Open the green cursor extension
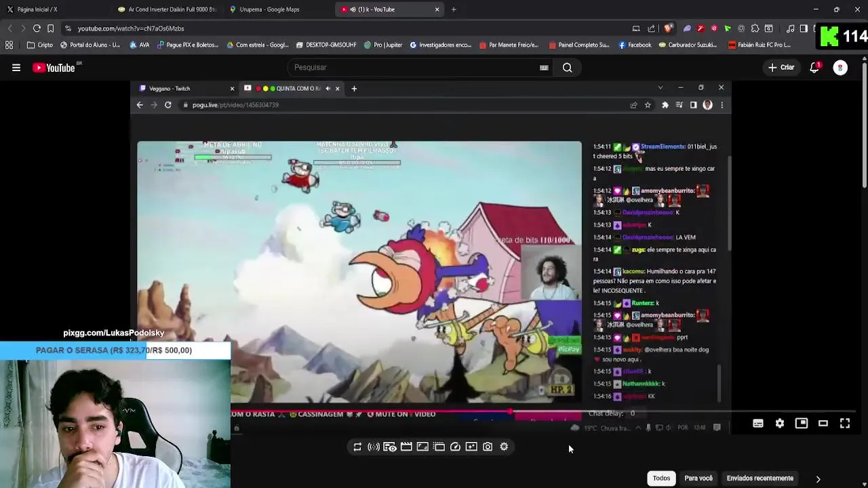 (x=728, y=28)
